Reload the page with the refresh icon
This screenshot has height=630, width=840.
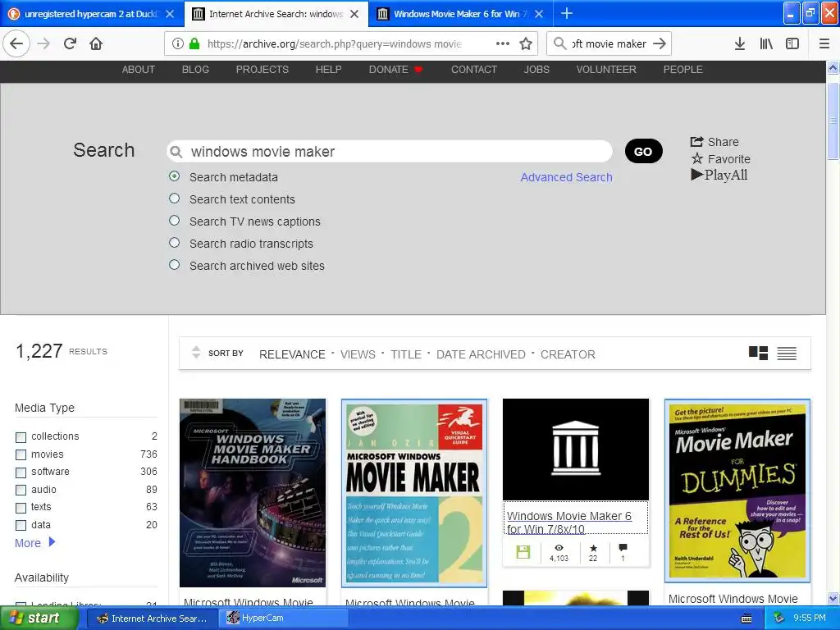pyautogui.click(x=71, y=44)
